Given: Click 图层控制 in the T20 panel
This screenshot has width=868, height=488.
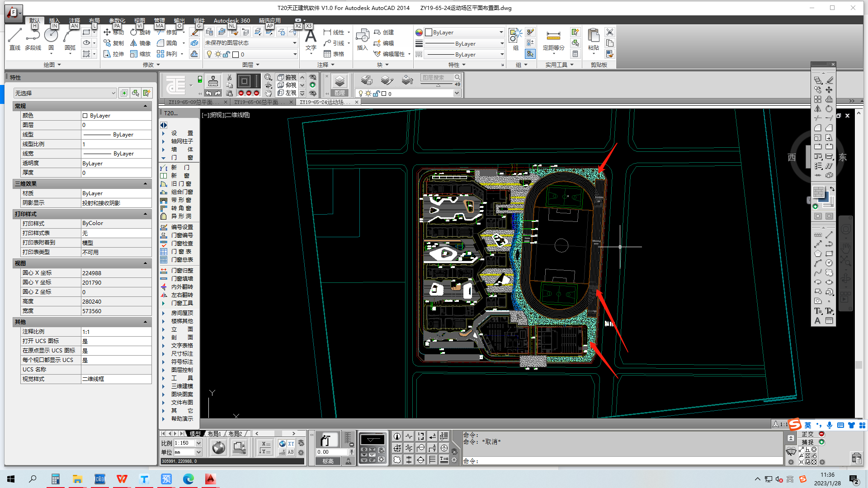Looking at the screenshot, I should pyautogui.click(x=182, y=370).
